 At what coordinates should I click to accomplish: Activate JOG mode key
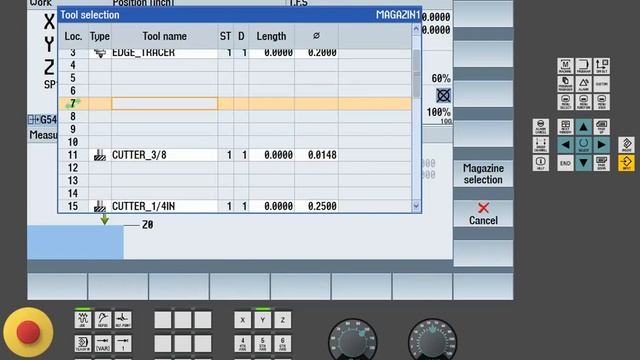[83, 320]
